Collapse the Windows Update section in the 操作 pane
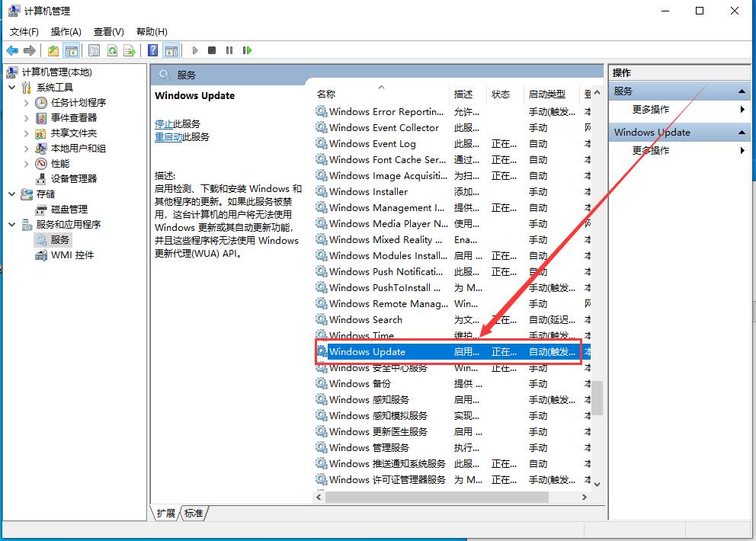This screenshot has height=541, width=756. 740,132
